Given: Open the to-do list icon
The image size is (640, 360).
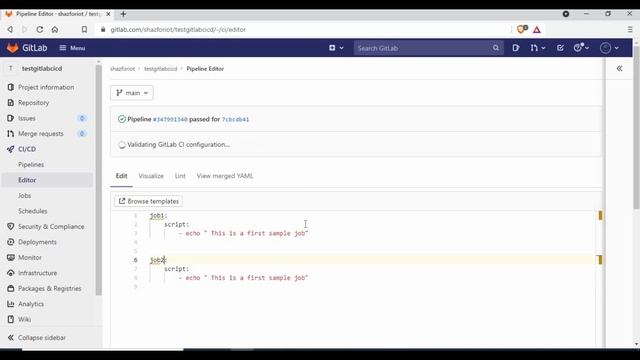Looking at the screenshot, I should (560, 48).
